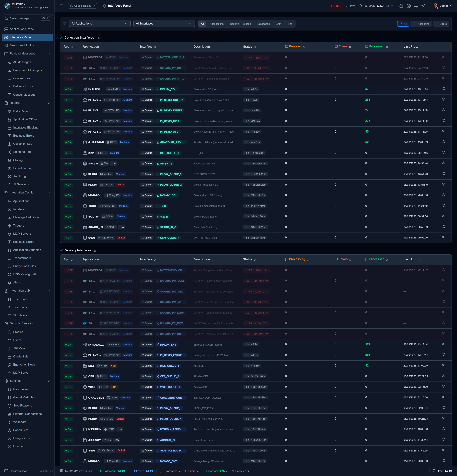The image size is (457, 476).
Task: Open the AI assistant robot icon
Action: 401,6
